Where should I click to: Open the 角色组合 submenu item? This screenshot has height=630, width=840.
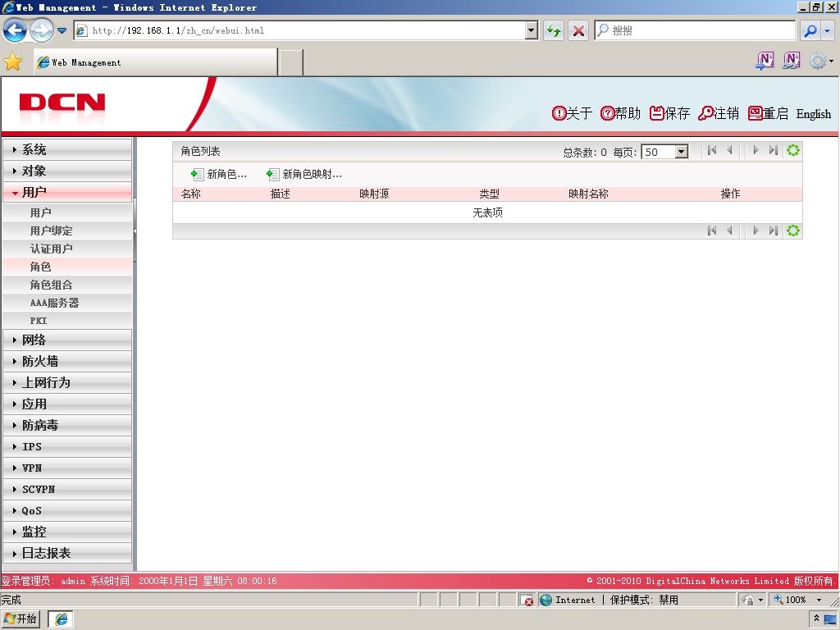(x=67, y=285)
